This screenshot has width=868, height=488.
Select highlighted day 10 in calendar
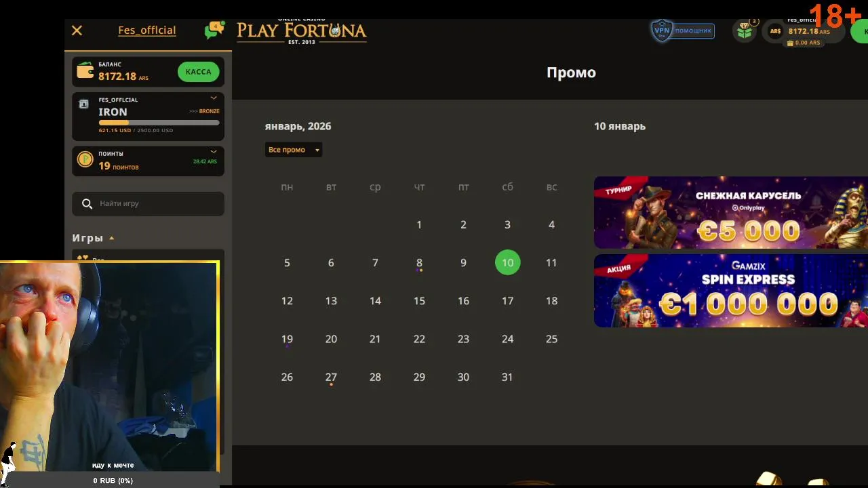pyautogui.click(x=507, y=262)
